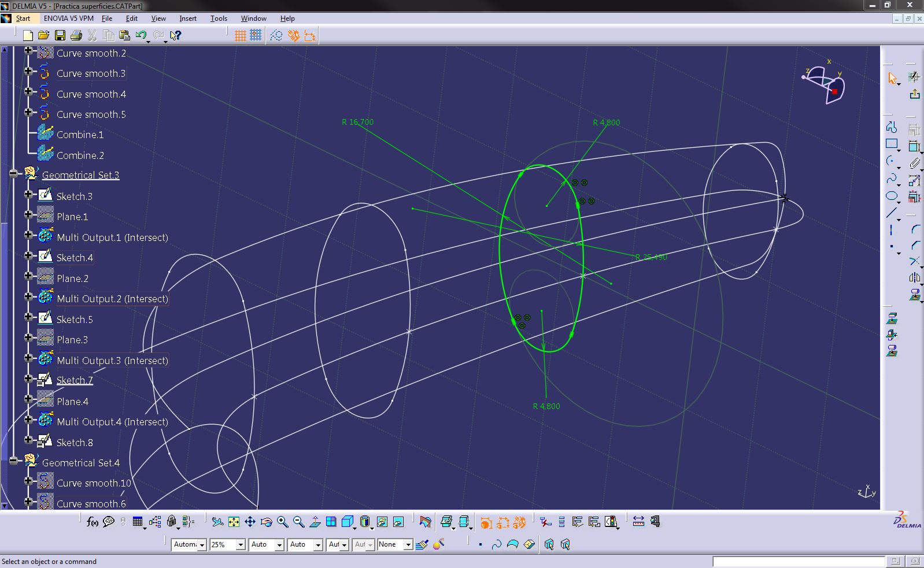Click the What's This help icon
This screenshot has width=924, height=568.
point(176,35)
